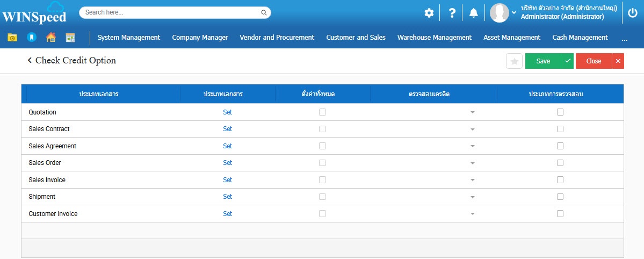Click the Administrator user name text

pyautogui.click(x=562, y=17)
